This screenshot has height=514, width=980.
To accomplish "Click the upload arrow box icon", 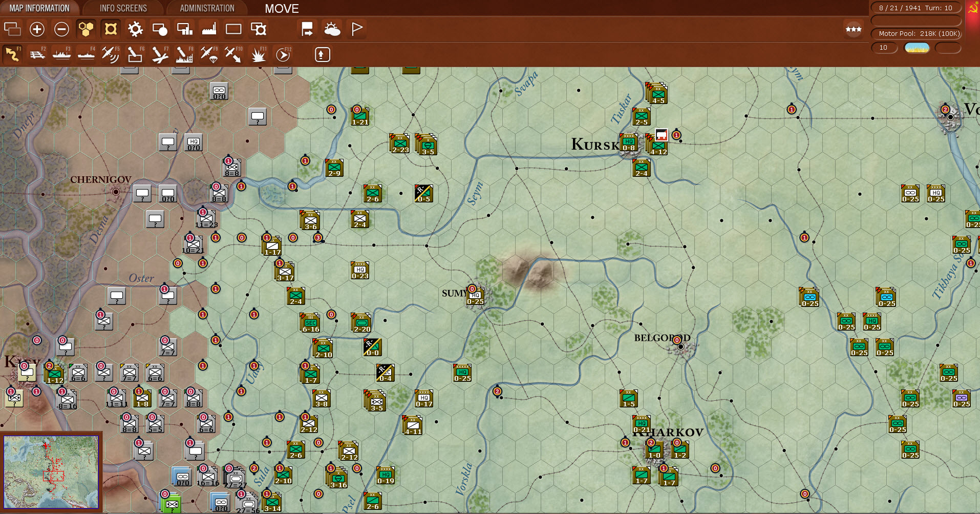I will coord(322,54).
